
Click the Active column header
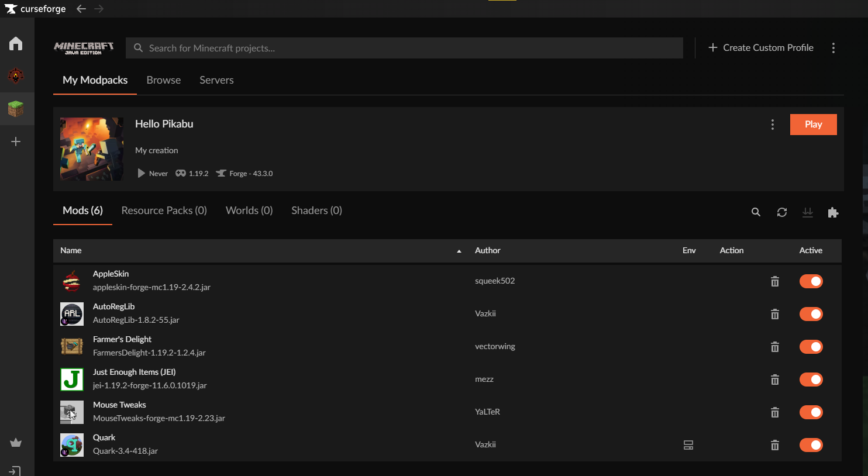pos(811,250)
